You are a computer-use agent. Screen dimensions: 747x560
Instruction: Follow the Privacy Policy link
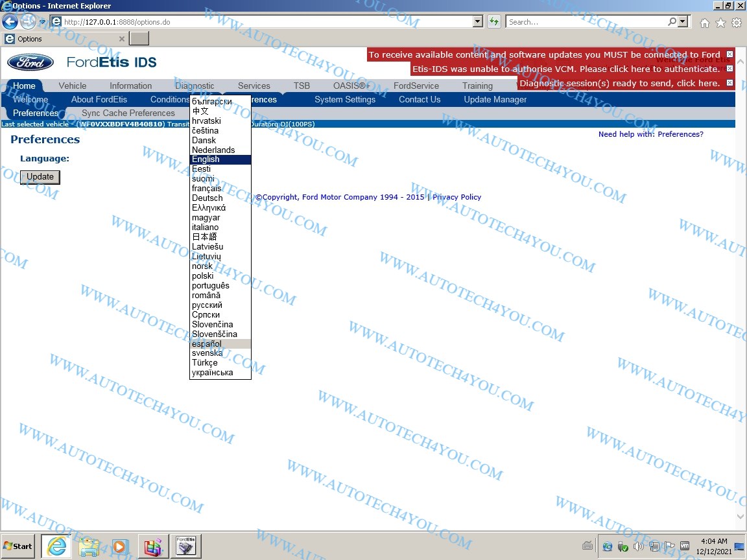coord(456,197)
